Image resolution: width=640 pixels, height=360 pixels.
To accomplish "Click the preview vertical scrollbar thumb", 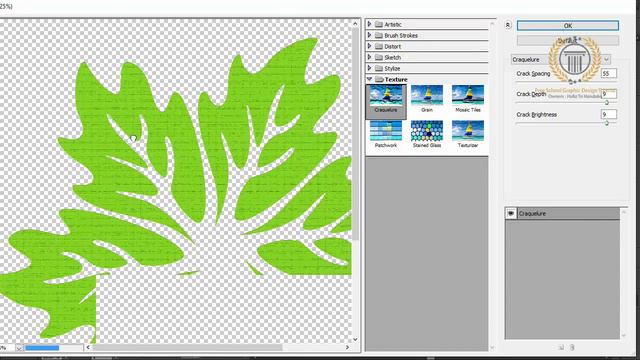I will pos(355,134).
